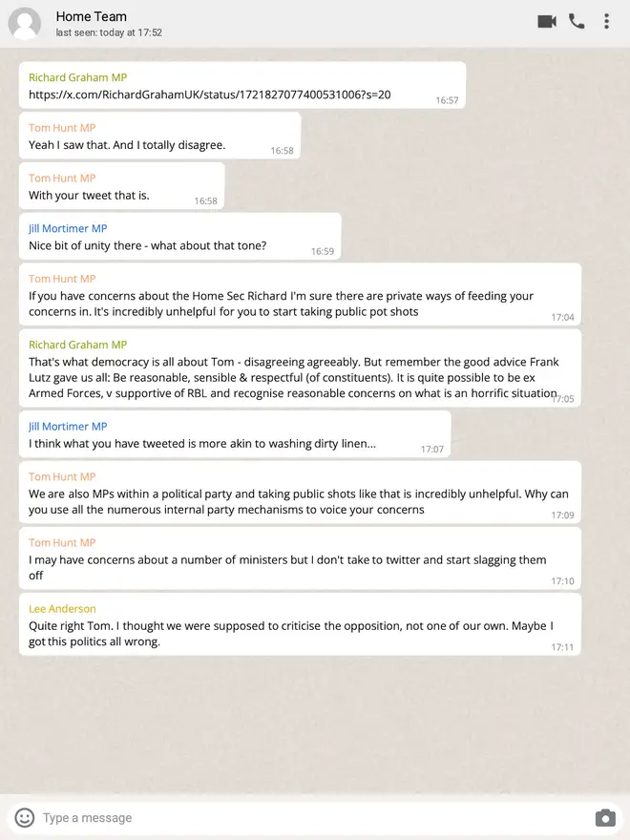Start a video call with Home Team
This screenshot has height=840, width=630.
(547, 21)
